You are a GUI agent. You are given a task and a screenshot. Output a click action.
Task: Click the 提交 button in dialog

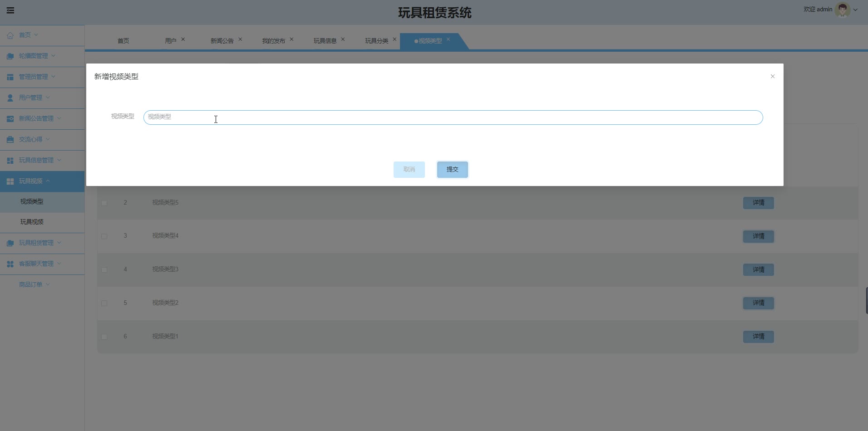[452, 169]
